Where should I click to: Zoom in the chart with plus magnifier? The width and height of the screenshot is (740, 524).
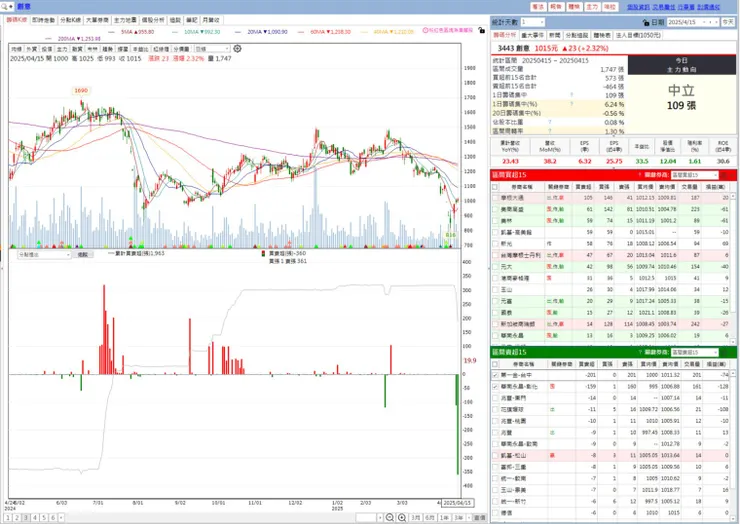[x=401, y=517]
